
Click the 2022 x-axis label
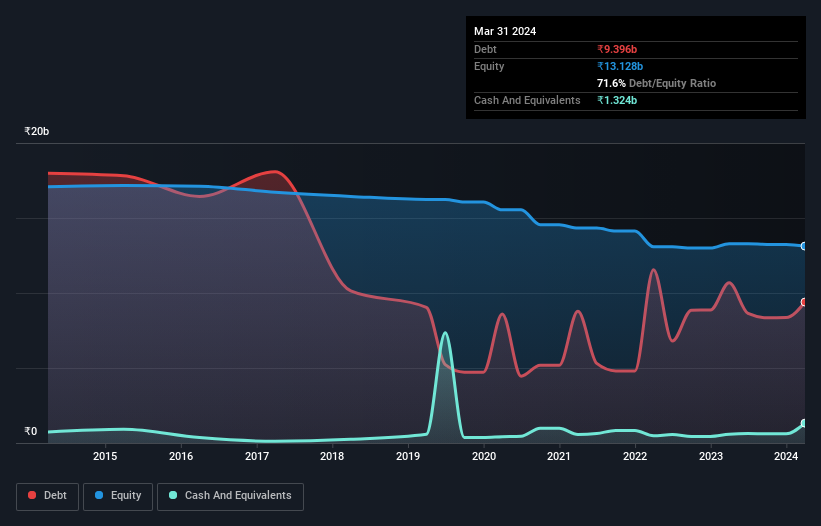pyautogui.click(x=635, y=456)
